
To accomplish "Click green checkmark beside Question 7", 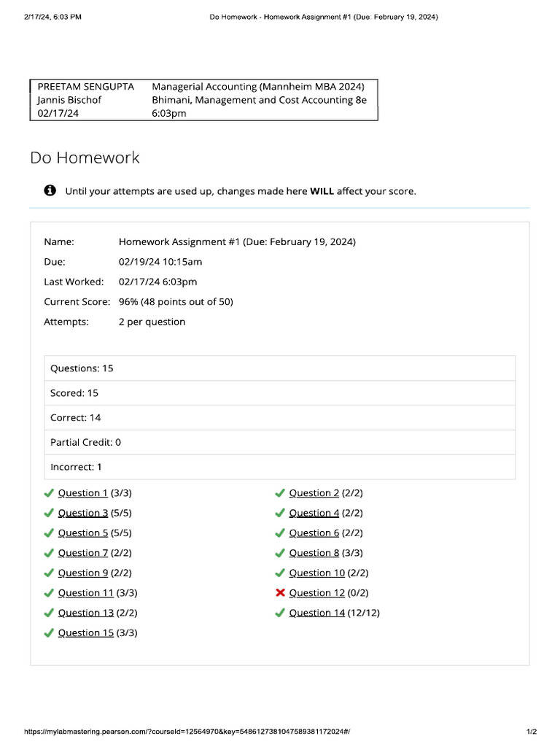I will pos(49,553).
